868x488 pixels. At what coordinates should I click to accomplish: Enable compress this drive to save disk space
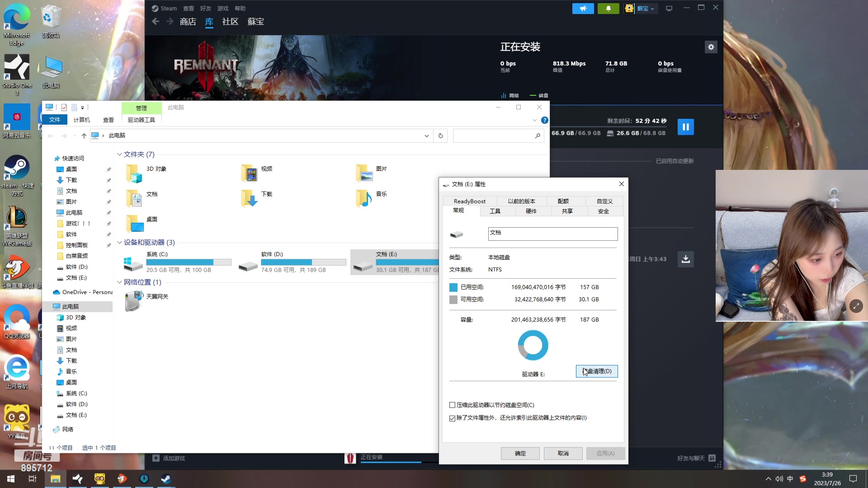click(x=452, y=405)
